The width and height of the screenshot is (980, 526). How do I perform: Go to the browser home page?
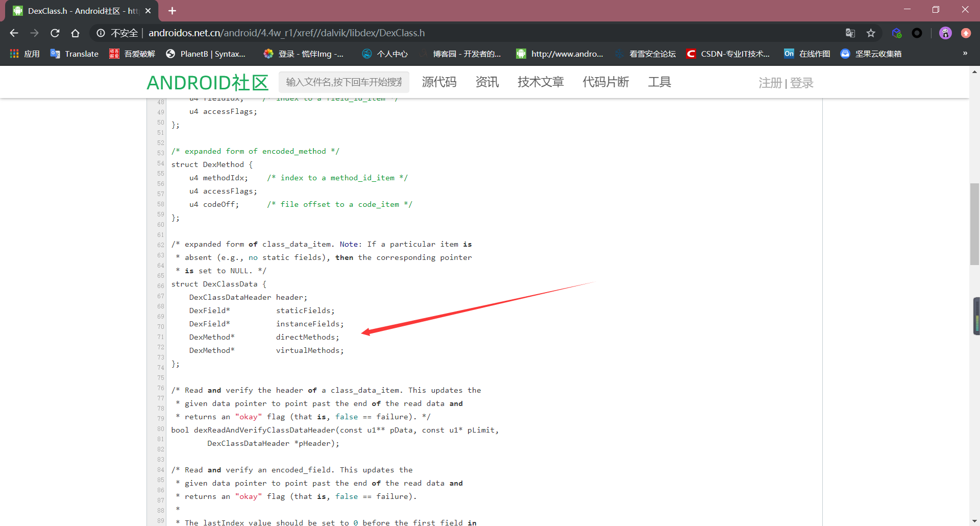(x=75, y=33)
